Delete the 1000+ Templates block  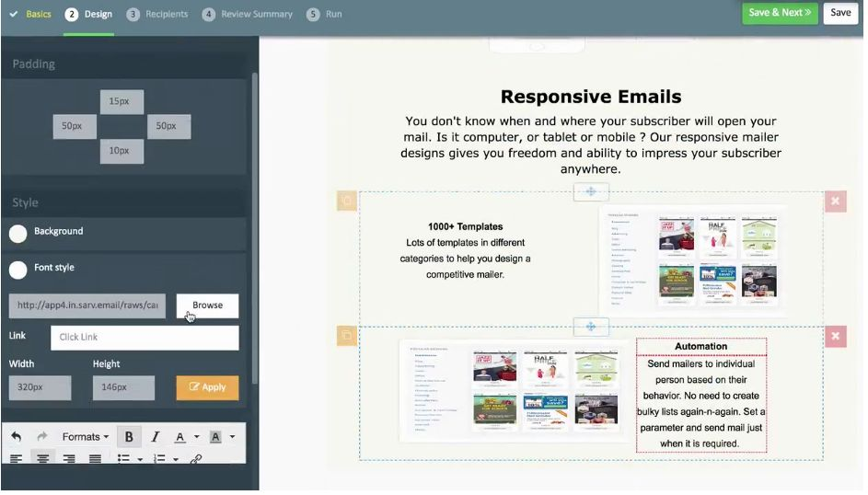click(x=836, y=201)
